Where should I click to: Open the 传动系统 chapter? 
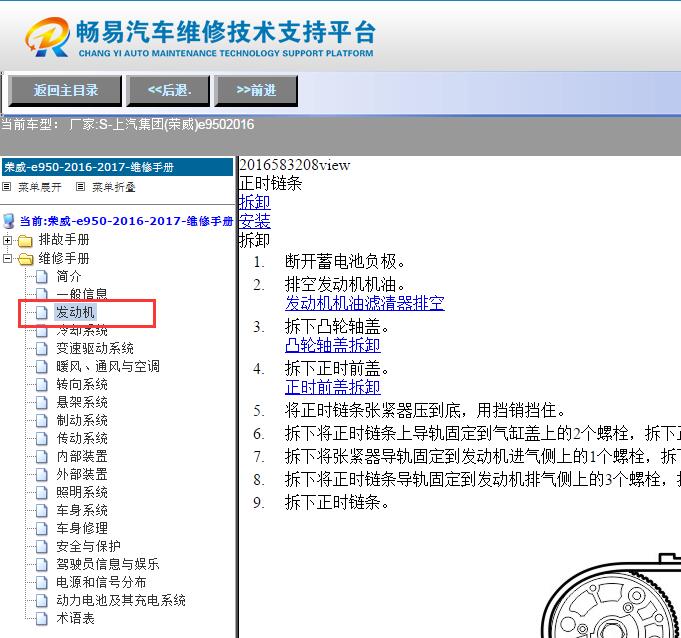[82, 438]
